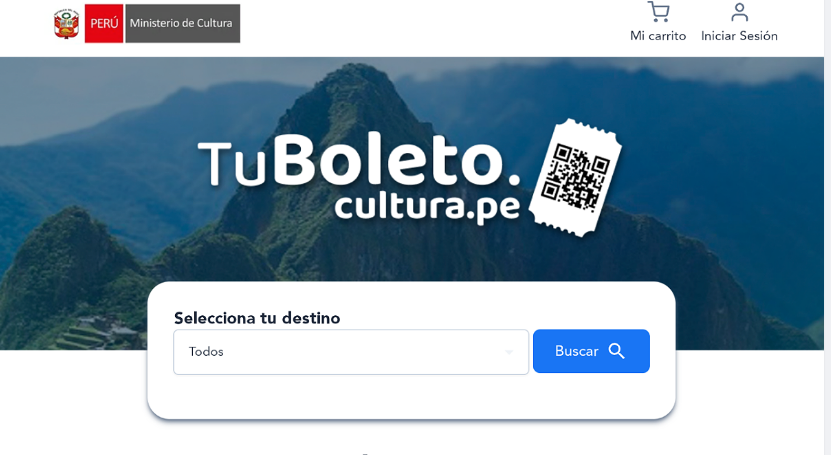Open the Mi carrito link

tap(658, 36)
